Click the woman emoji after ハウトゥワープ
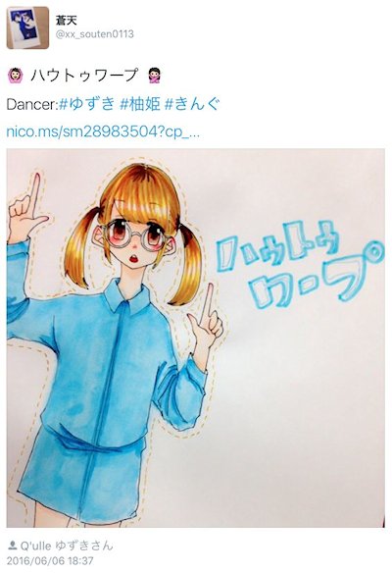Image resolution: width=392 pixels, height=573 pixels. click(155, 76)
